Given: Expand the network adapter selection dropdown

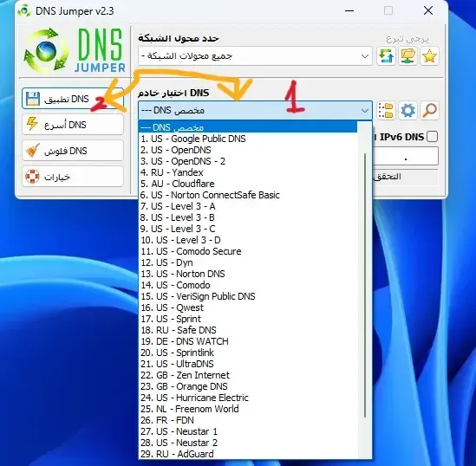Looking at the screenshot, I should point(255,55).
